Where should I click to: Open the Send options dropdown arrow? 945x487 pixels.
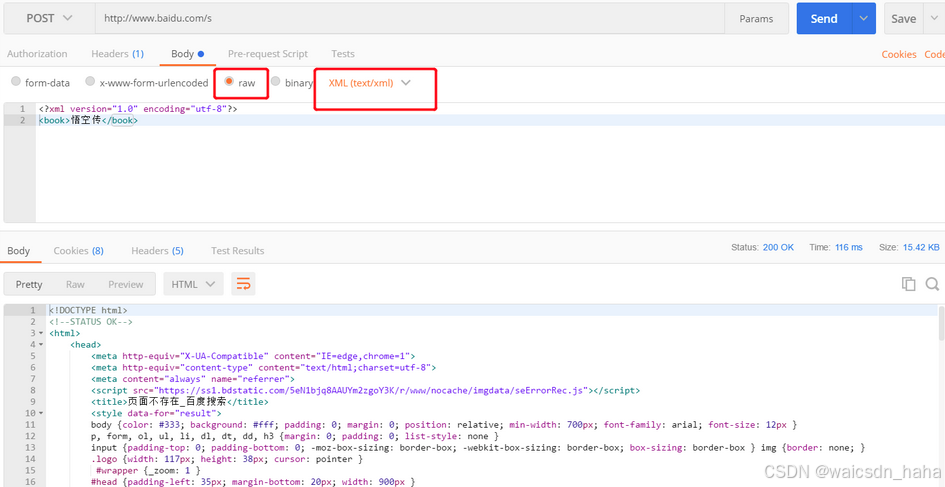(864, 19)
